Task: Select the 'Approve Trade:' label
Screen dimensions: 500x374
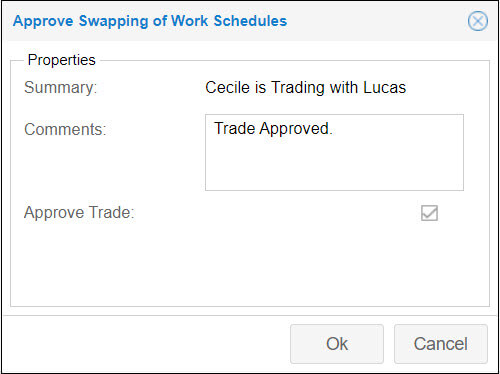Action: coord(79,213)
